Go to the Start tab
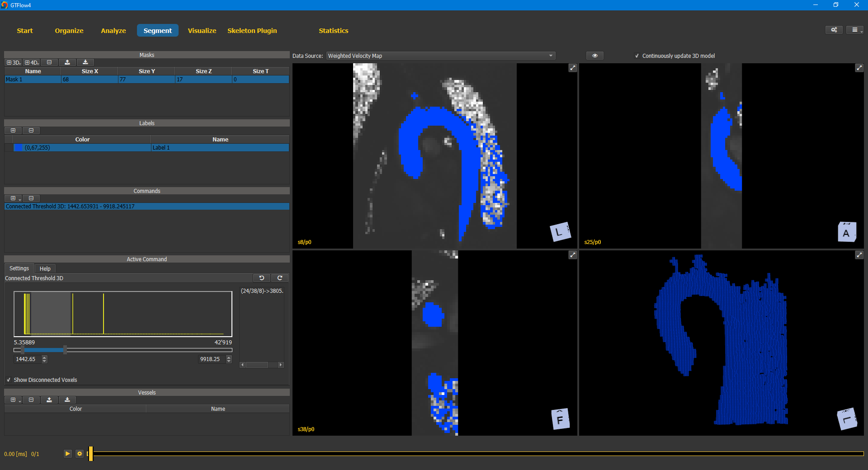The height and width of the screenshot is (470, 868). [x=25, y=31]
